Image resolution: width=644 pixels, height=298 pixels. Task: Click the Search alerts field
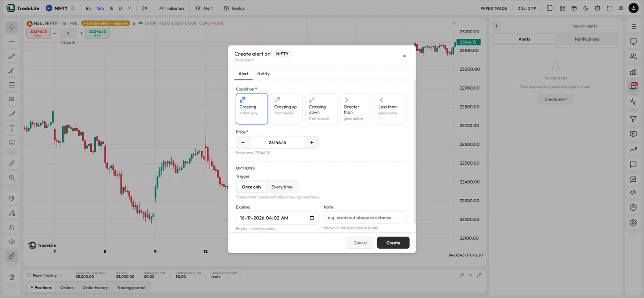[594, 26]
